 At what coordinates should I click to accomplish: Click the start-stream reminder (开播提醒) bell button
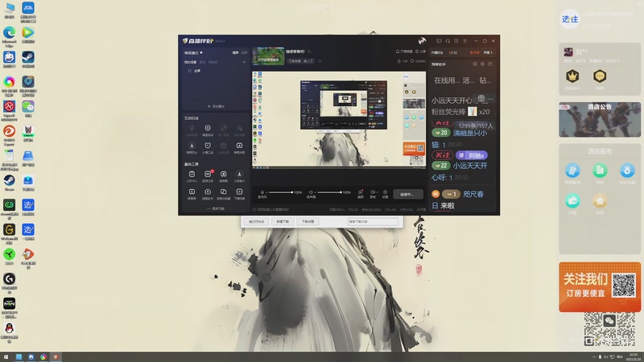point(404,51)
